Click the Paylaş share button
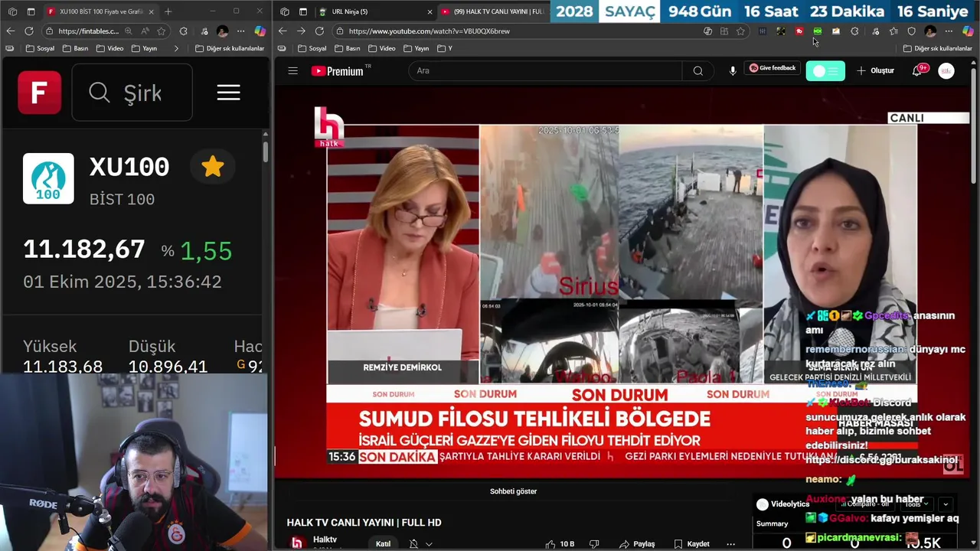The image size is (980, 551). point(637,543)
